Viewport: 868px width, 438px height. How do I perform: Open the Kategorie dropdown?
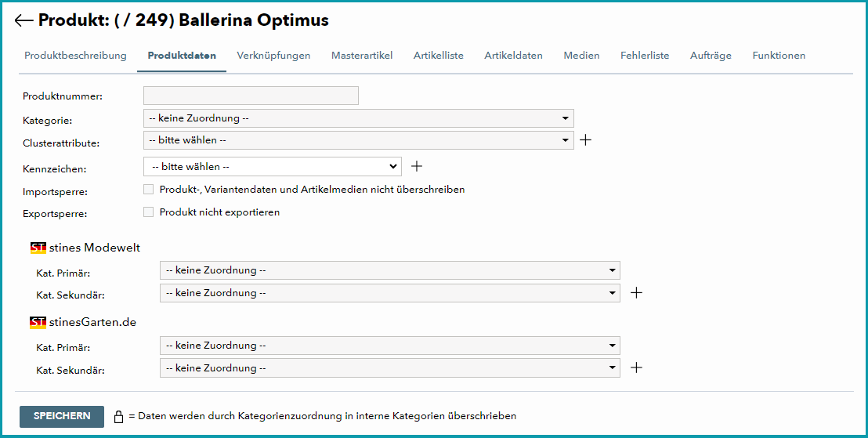[359, 118]
